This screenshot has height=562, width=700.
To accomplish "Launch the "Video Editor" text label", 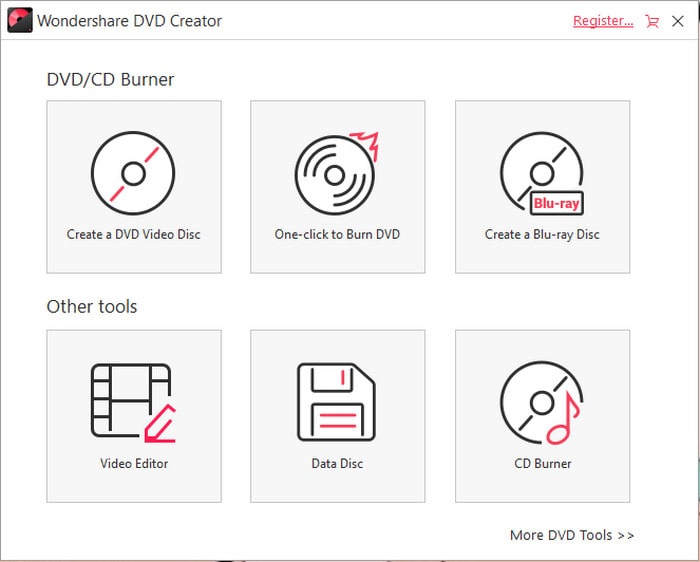I will [134, 463].
